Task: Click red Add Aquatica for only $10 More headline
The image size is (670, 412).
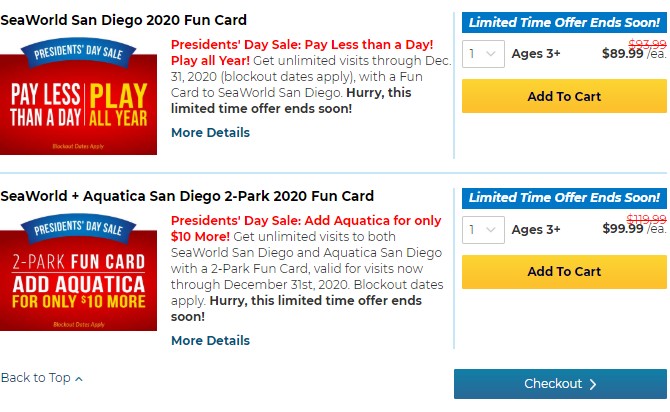Action: point(306,228)
